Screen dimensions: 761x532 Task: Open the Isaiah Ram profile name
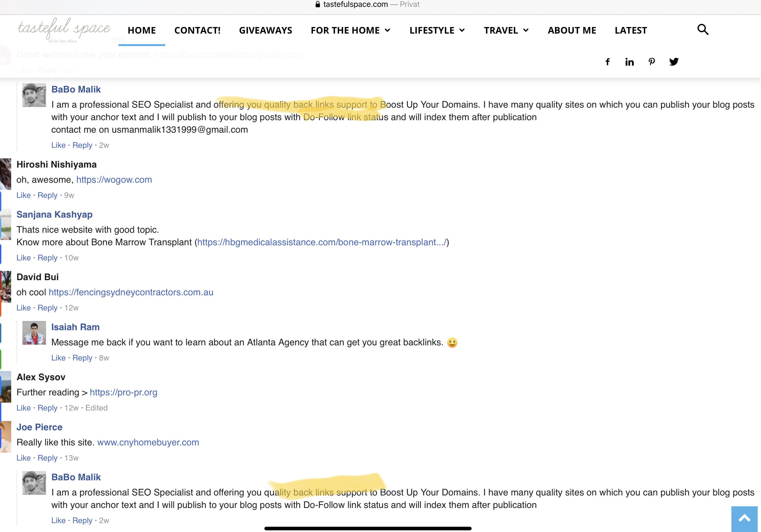[75, 327]
